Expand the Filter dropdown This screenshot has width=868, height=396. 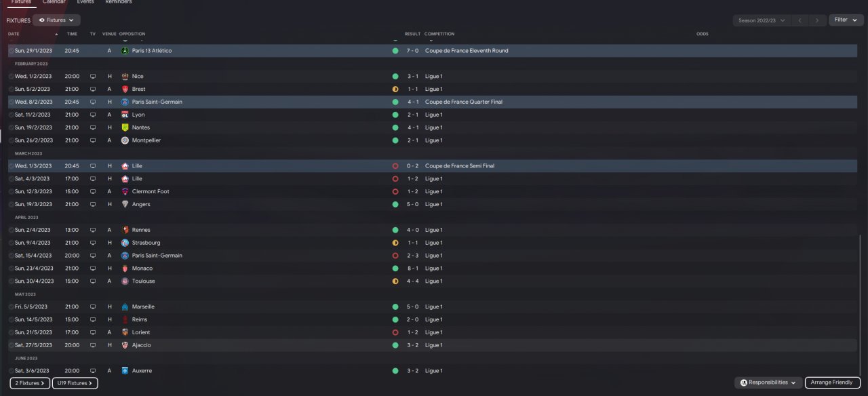coord(845,20)
